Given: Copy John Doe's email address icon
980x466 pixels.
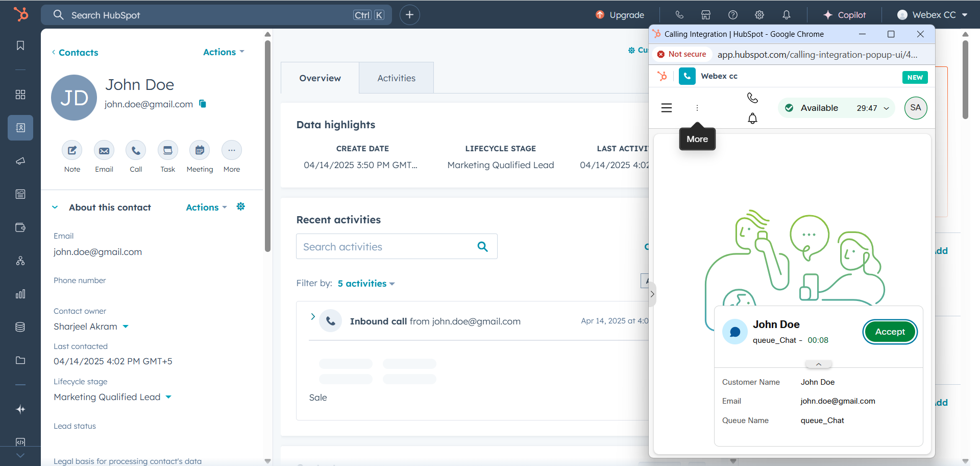Looking at the screenshot, I should coord(203,104).
